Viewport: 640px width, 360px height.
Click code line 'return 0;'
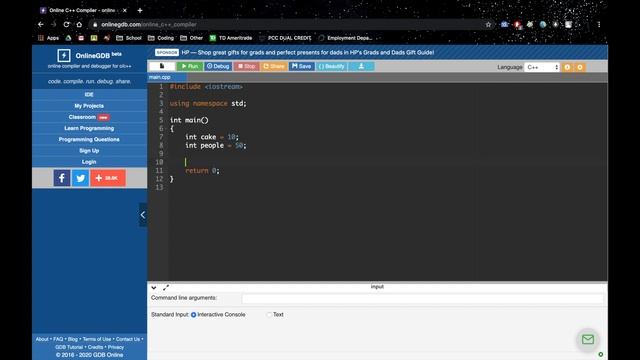(x=202, y=171)
